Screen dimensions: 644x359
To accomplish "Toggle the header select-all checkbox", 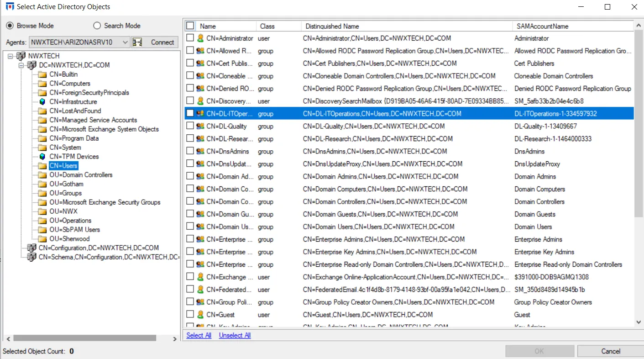I will pyautogui.click(x=190, y=26).
